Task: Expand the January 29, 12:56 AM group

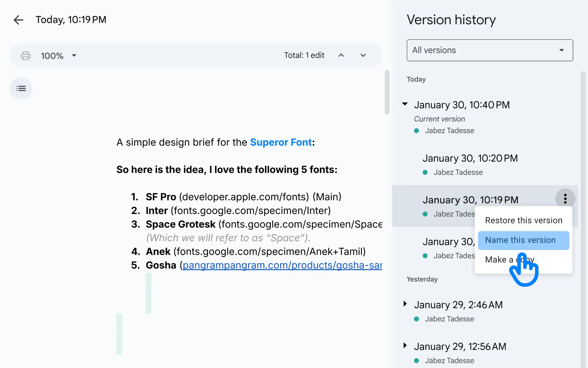Action: 405,346
